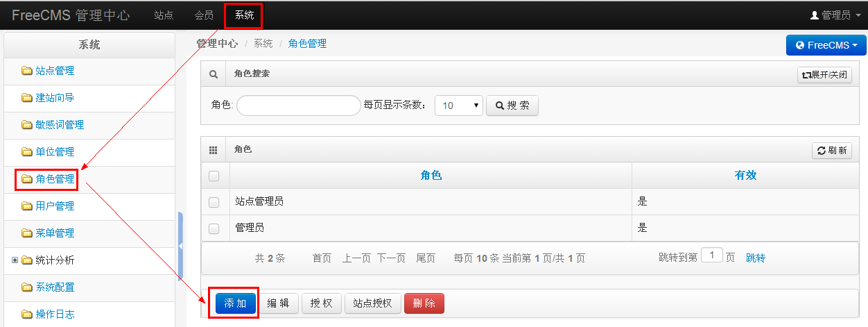Click the user icon beside 管理员

(815, 15)
